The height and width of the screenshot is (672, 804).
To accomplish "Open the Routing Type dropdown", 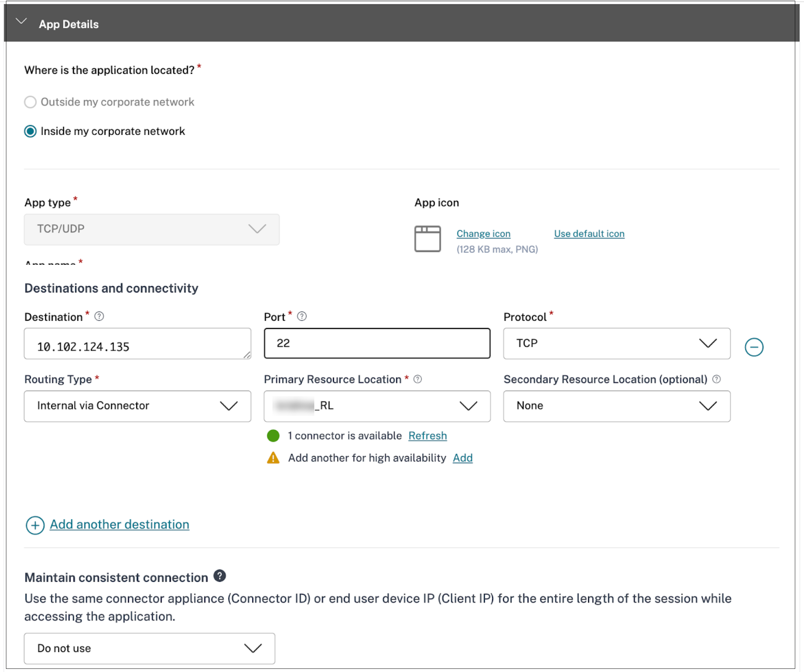I will click(137, 406).
